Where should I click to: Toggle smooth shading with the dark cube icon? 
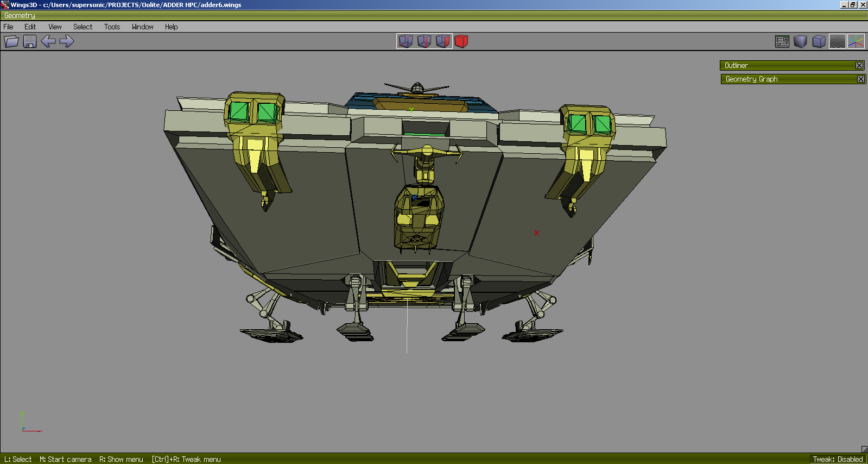pyautogui.click(x=801, y=41)
